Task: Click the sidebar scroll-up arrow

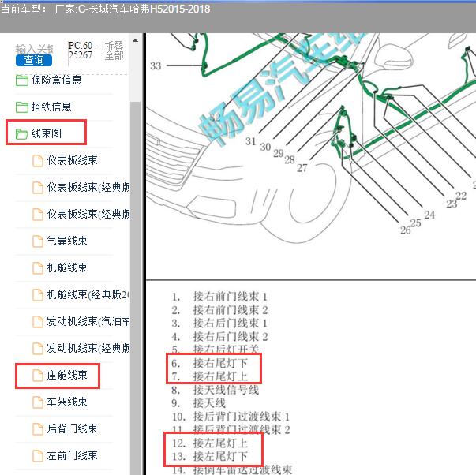Action: (x=136, y=40)
